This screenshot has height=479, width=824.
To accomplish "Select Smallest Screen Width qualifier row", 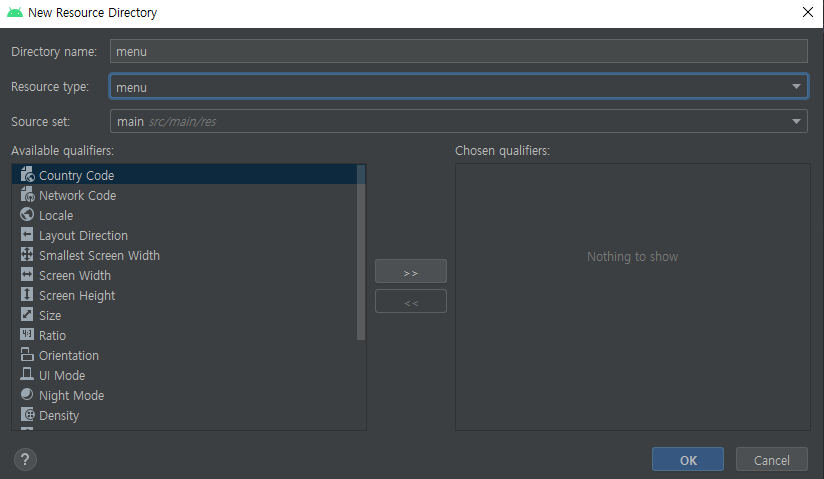I will (x=184, y=254).
